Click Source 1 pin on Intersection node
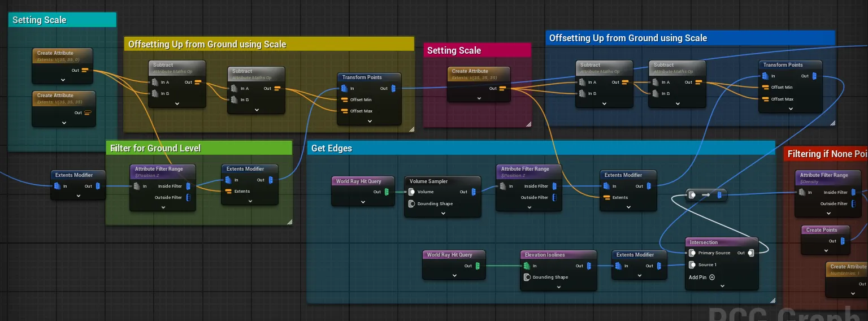 [692, 264]
